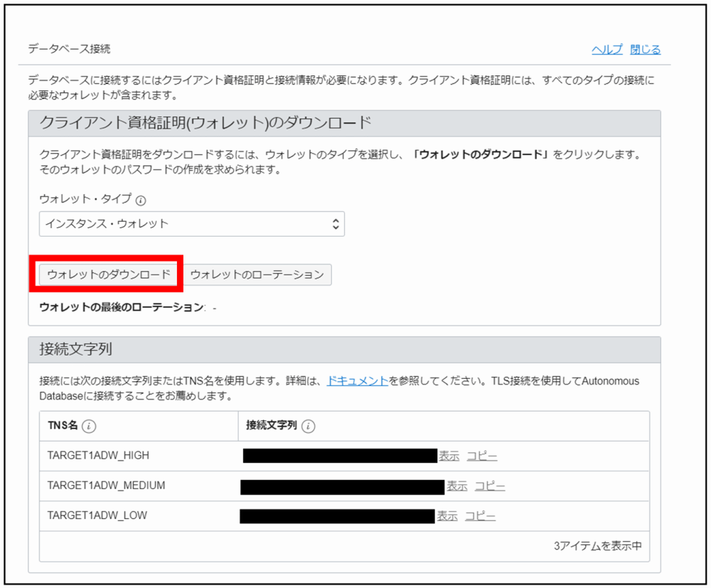Click 表示 for TARGET1ADW_LOW
Viewport: 711px width, 588px height.
(x=447, y=516)
